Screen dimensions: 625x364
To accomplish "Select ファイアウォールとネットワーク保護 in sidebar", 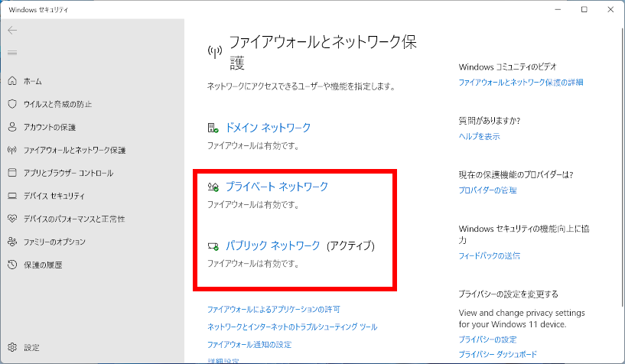I will click(x=74, y=150).
